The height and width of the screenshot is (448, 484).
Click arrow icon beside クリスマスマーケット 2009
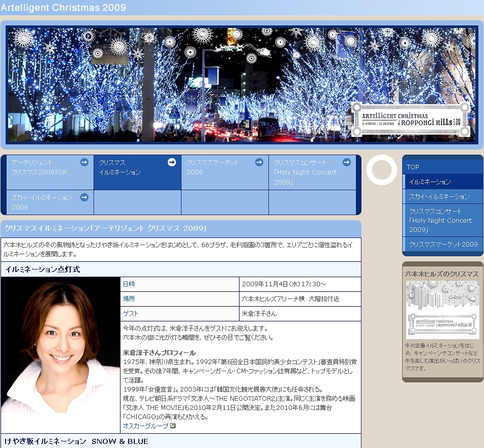[259, 162]
